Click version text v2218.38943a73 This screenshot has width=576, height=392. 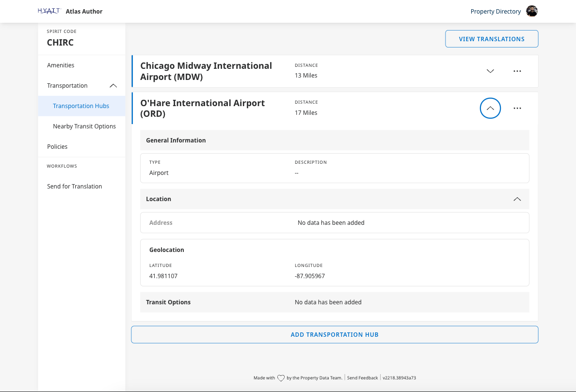(400, 377)
